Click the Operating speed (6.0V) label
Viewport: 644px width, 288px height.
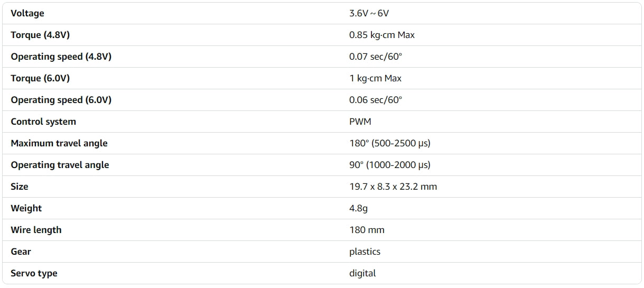pyautogui.click(x=61, y=100)
